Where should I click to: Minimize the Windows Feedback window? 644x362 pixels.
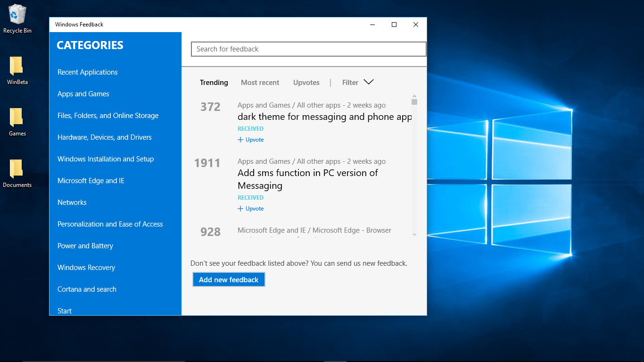coord(372,25)
